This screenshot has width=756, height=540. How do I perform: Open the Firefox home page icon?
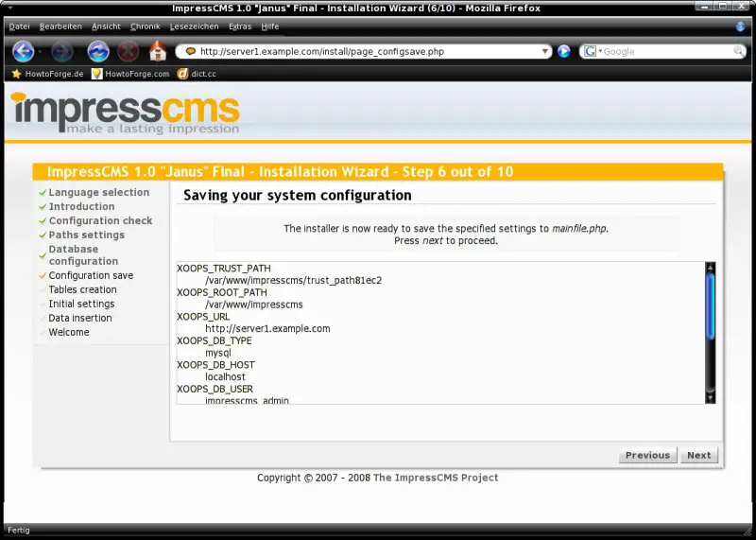158,51
